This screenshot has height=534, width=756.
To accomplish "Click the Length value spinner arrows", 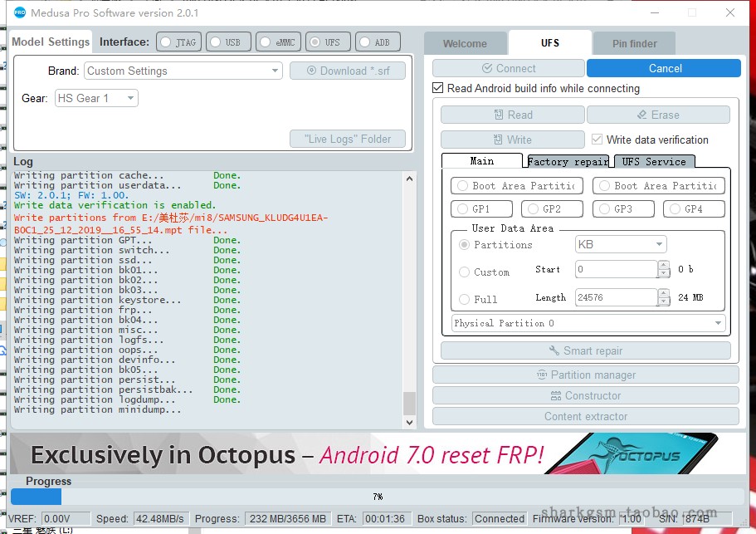I will (x=664, y=297).
